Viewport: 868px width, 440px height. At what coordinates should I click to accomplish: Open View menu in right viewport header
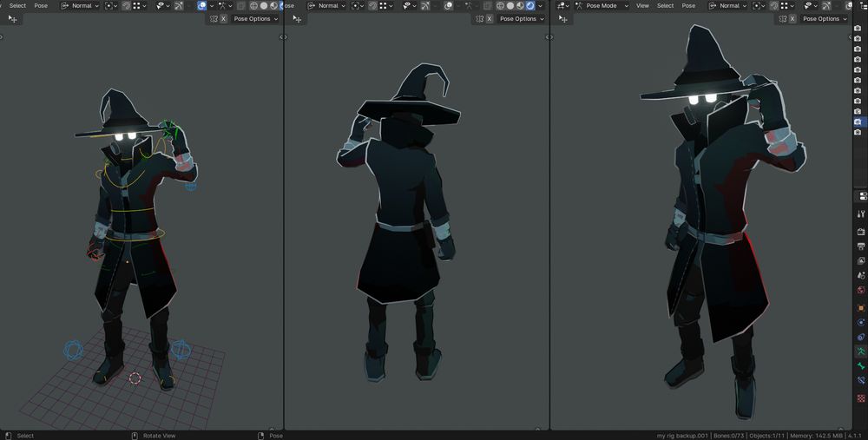pyautogui.click(x=642, y=5)
